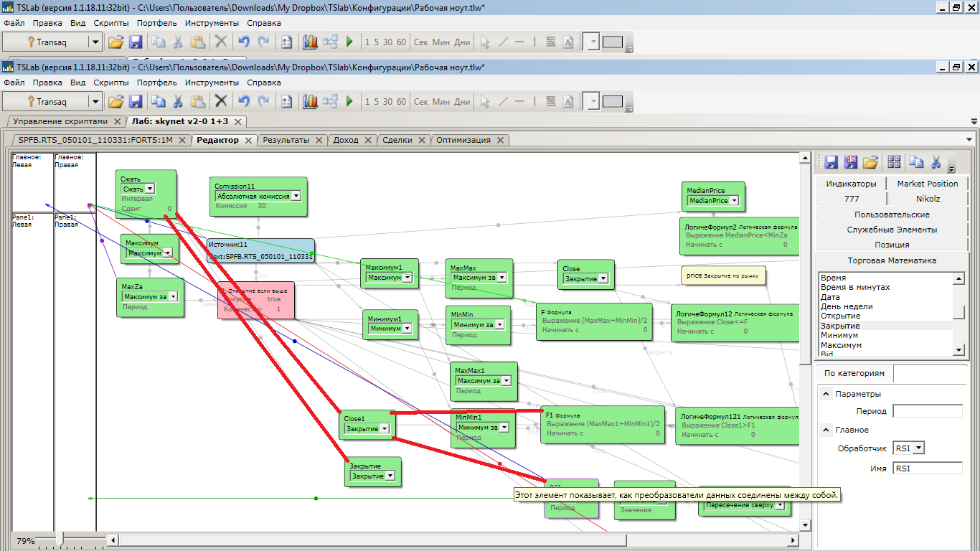Screen dimensions: 980x551
Task: Open the Абсолютная комиссия dropdown in Comission11 block
Action: (296, 196)
